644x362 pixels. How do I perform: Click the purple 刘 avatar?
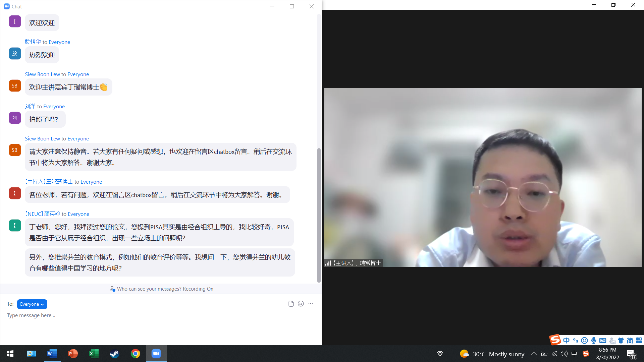[x=15, y=118]
